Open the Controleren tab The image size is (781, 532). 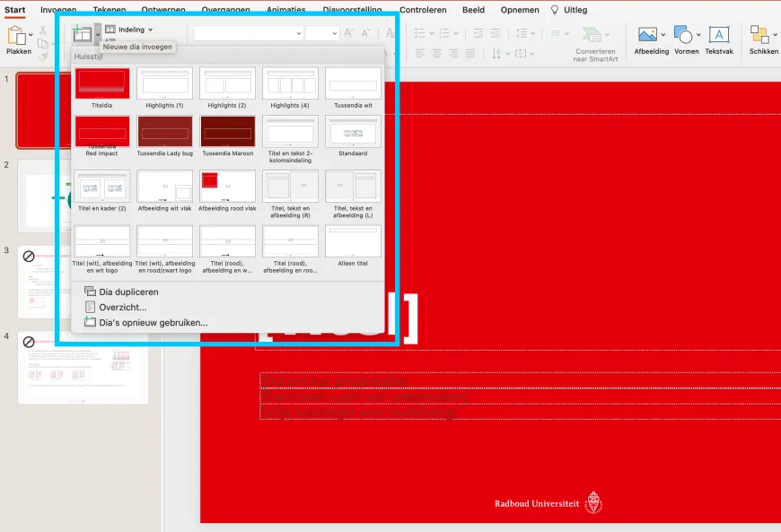[423, 10]
